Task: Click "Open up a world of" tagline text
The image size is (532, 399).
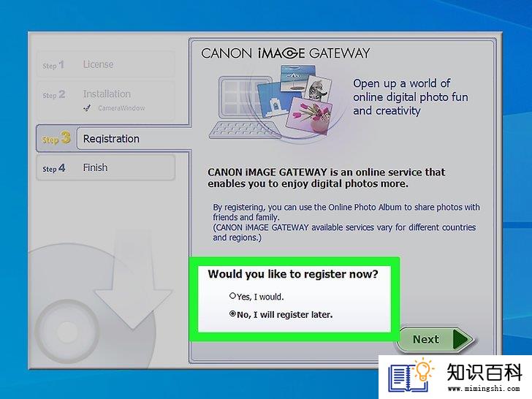Action: pyautogui.click(x=402, y=83)
